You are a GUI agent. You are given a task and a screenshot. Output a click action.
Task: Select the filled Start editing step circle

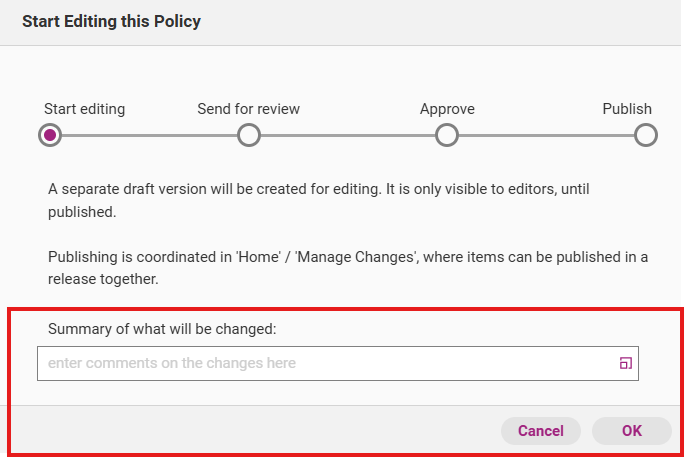click(x=49, y=135)
